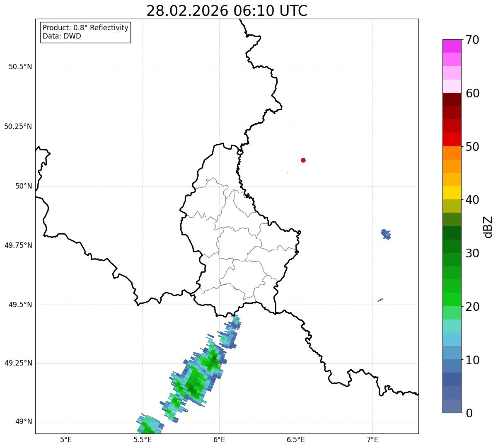Click the 49°N latitude label
The height and width of the screenshot is (448, 498).
tap(24, 422)
